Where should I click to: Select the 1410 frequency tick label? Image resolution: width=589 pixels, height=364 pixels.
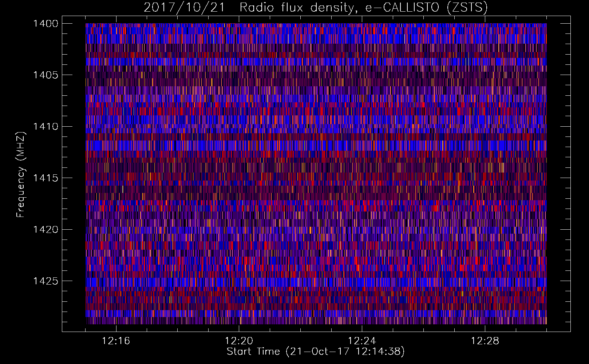tap(46, 127)
